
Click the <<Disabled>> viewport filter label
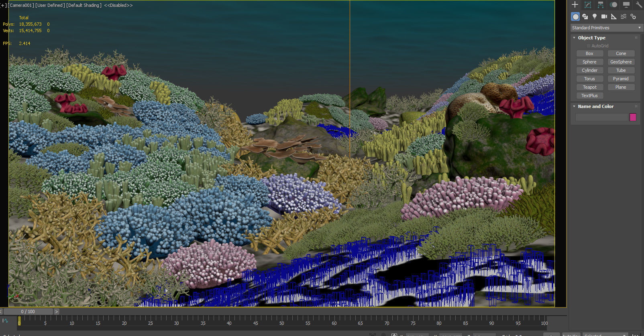[118, 5]
